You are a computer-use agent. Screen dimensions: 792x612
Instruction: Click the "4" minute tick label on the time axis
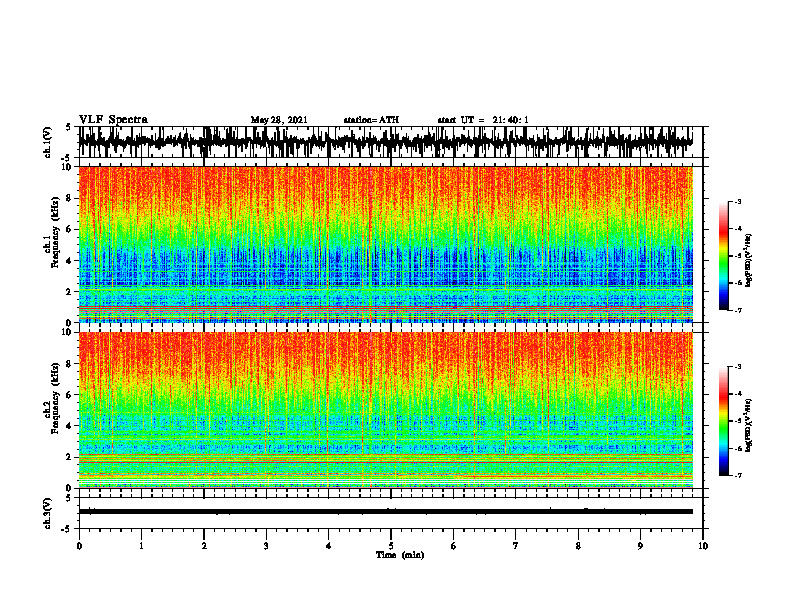point(329,546)
